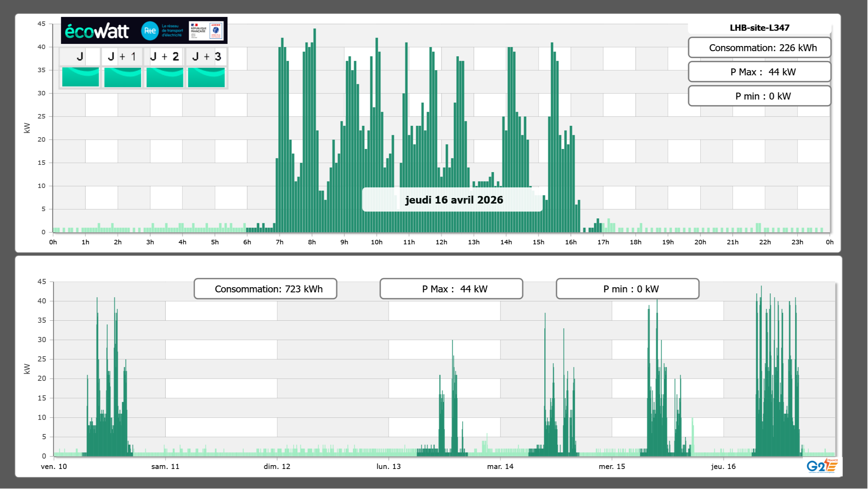Screen dimensions: 868x489
Task: Select the J day label
Action: point(80,57)
